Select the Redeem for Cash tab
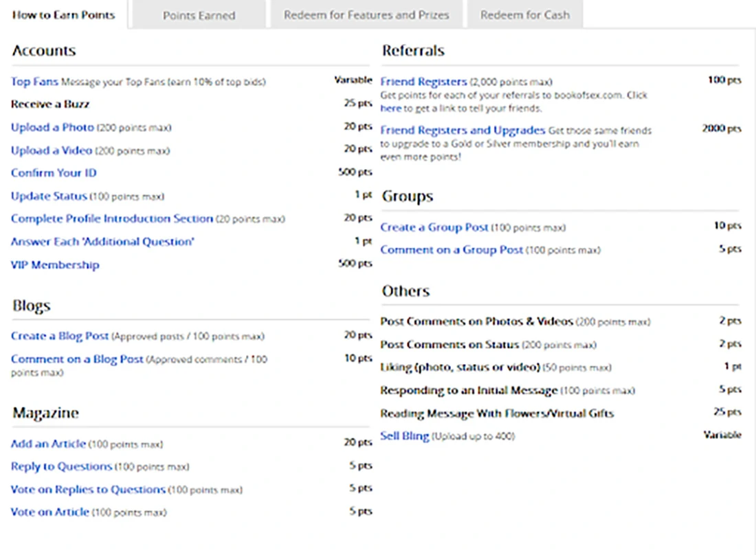This screenshot has width=756, height=555. point(524,15)
